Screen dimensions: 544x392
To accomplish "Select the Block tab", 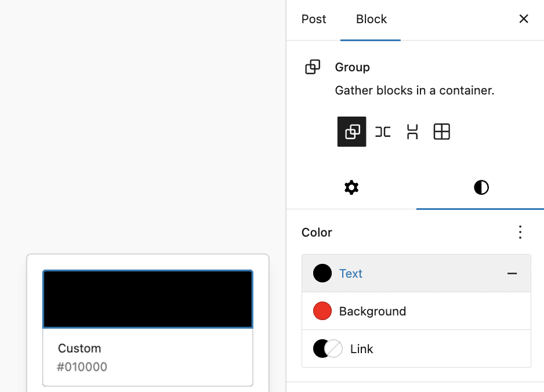I will (371, 19).
